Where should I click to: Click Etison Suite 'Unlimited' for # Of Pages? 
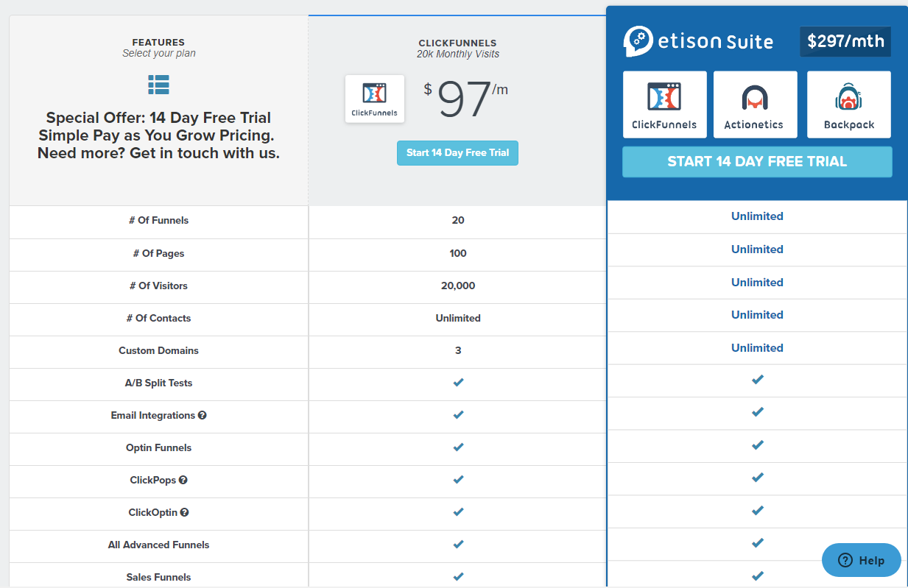coord(757,249)
